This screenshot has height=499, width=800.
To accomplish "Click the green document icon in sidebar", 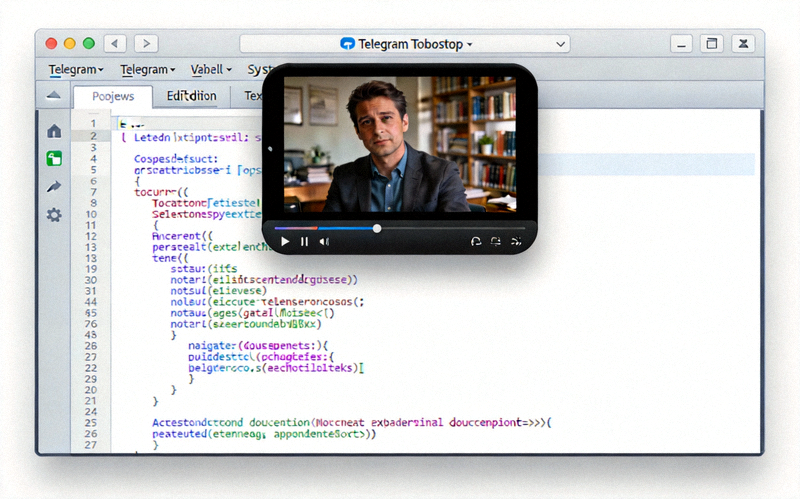I will click(x=54, y=159).
